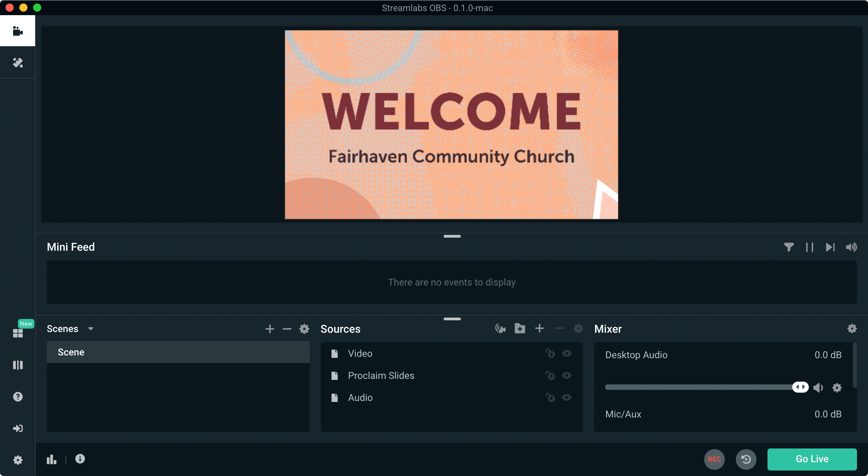Open the Help question mark icon

(18, 397)
